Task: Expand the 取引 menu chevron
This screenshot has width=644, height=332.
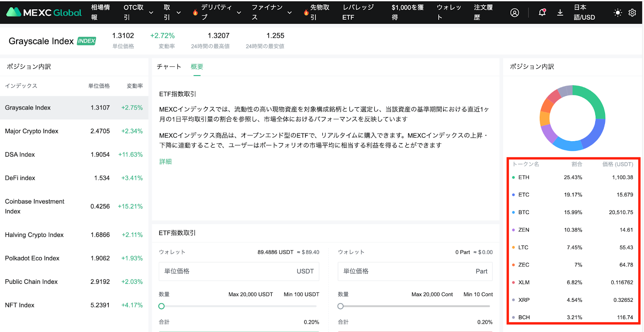Action: [x=179, y=12]
